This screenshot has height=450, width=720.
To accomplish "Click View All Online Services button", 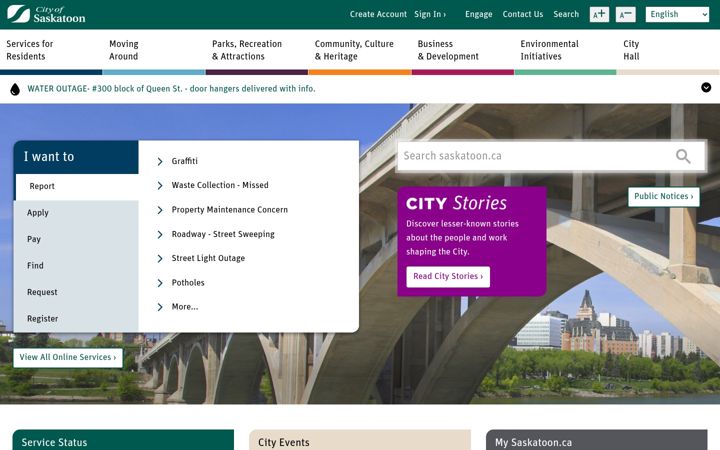I will tap(68, 358).
